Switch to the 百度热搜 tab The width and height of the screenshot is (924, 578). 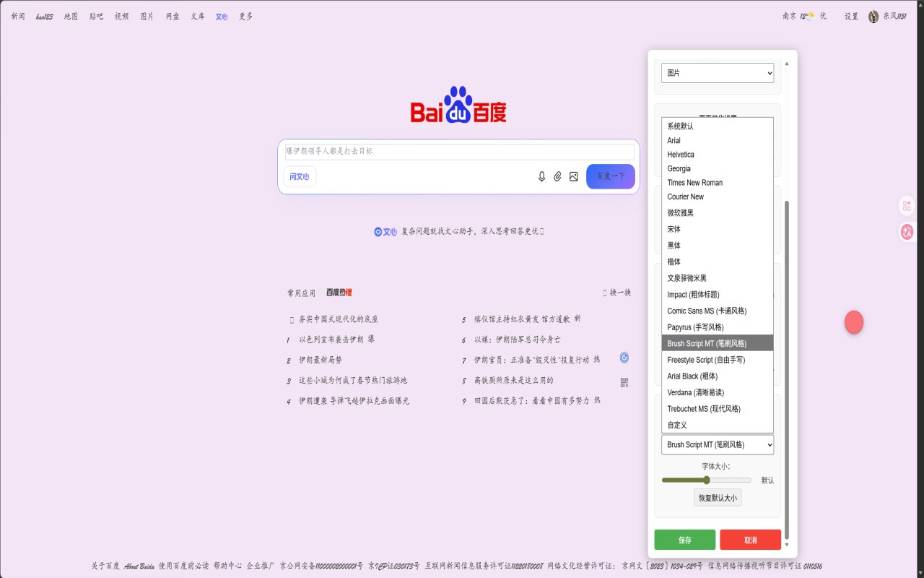[339, 293]
